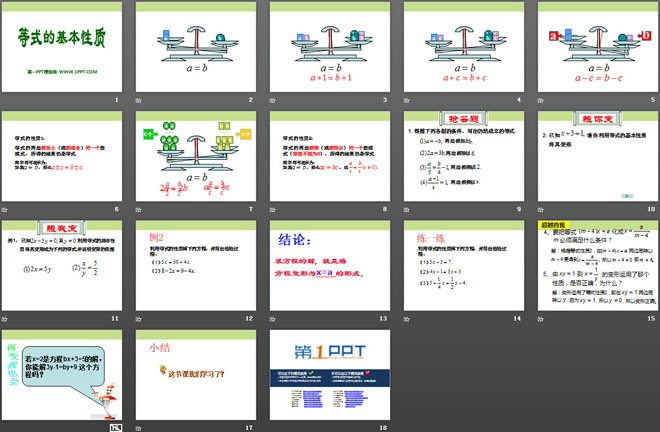Click animation star icon under slide 9
660x432 pixels.
(x=407, y=209)
